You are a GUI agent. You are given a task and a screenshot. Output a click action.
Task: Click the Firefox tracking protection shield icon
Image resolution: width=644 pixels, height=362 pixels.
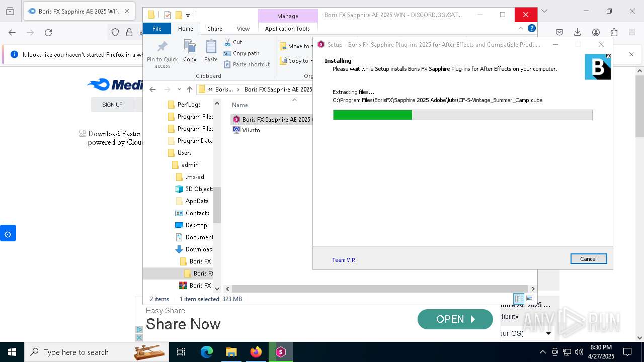pyautogui.click(x=115, y=33)
